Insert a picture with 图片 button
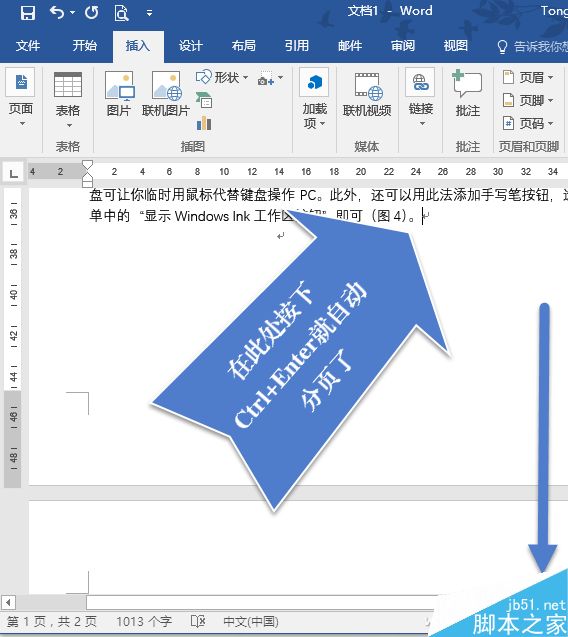This screenshot has height=637, width=568. coord(119,93)
